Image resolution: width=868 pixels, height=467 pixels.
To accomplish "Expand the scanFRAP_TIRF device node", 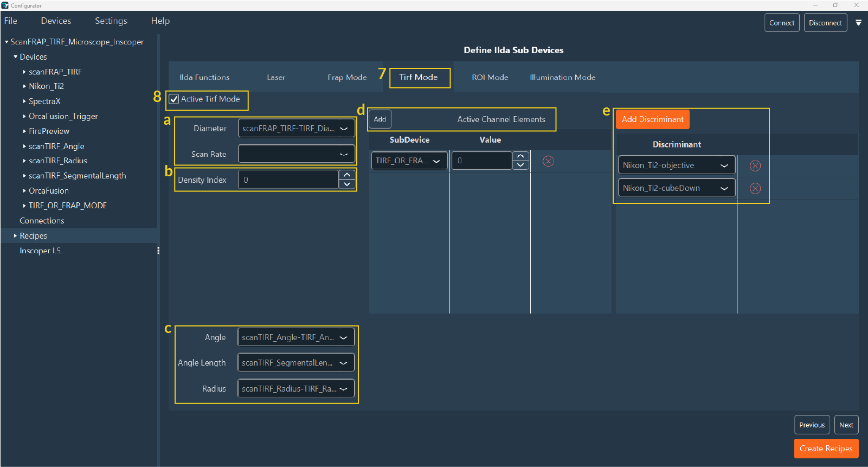I will coord(24,72).
